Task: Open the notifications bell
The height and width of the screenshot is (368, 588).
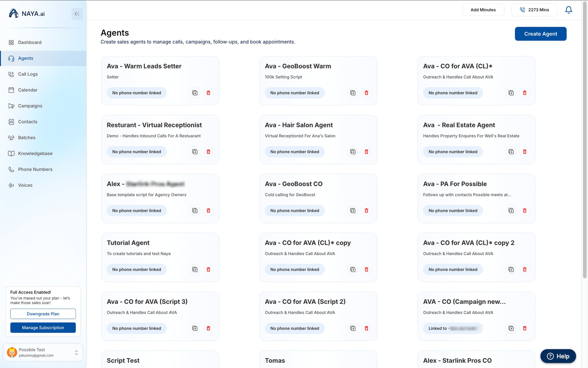Action: [x=568, y=10]
